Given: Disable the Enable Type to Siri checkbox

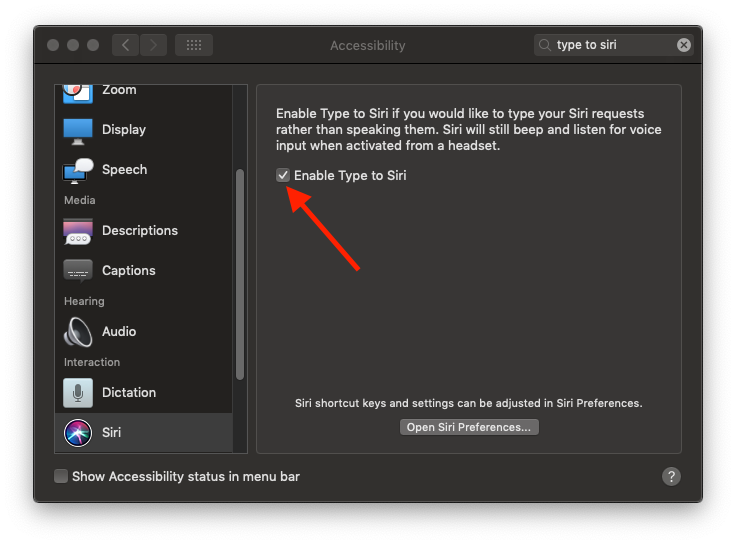Looking at the screenshot, I should (x=283, y=176).
